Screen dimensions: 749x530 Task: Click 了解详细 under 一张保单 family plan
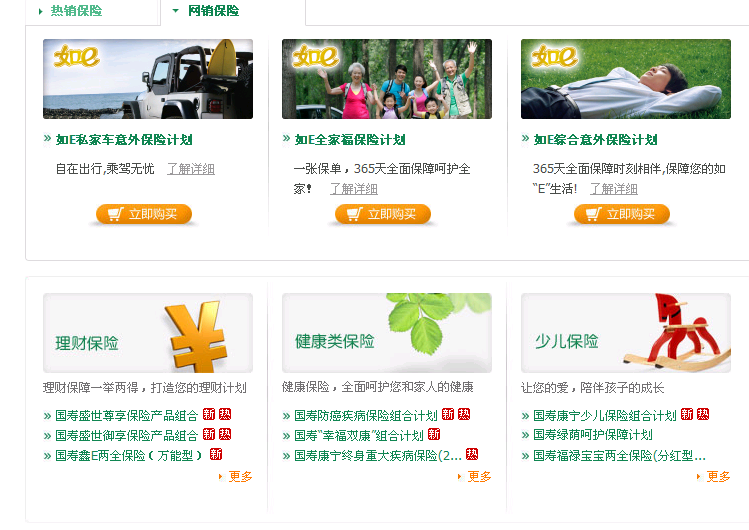[x=354, y=189]
